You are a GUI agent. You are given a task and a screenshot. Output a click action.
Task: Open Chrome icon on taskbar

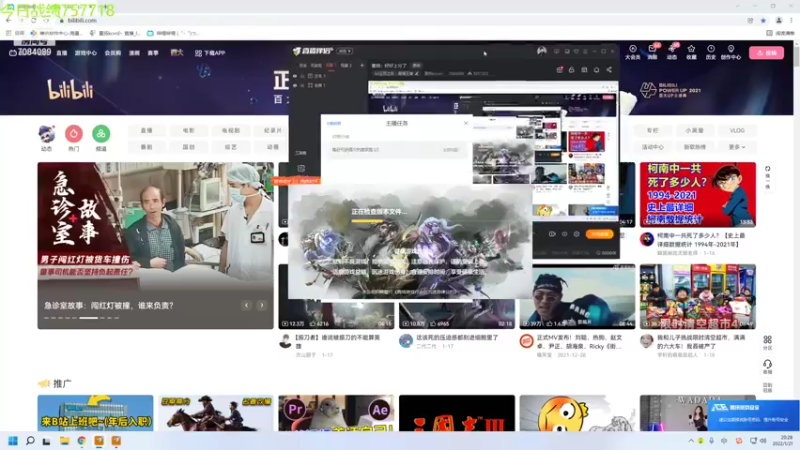[x=82, y=441]
